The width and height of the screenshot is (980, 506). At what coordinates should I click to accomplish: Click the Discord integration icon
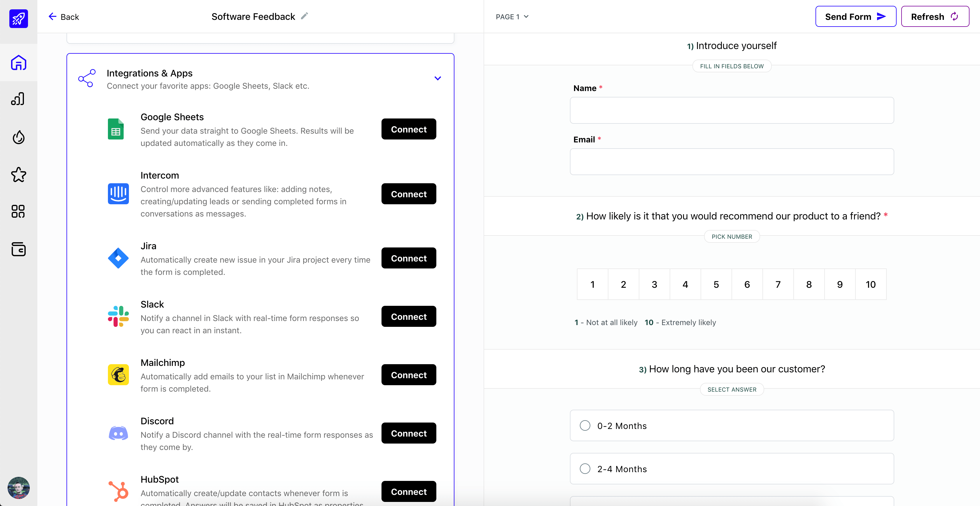pyautogui.click(x=118, y=432)
